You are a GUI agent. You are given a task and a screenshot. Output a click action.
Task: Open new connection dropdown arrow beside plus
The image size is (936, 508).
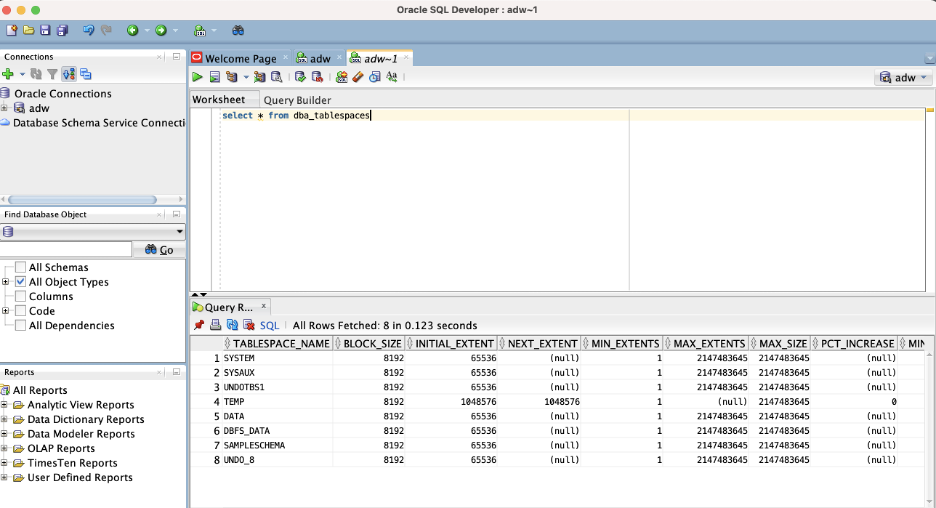tap(22, 74)
